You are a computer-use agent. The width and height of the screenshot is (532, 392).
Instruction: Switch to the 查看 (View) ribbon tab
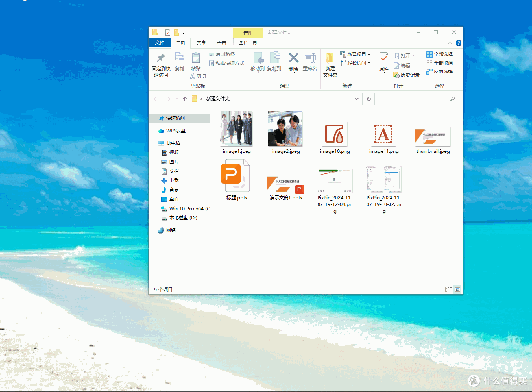221,43
